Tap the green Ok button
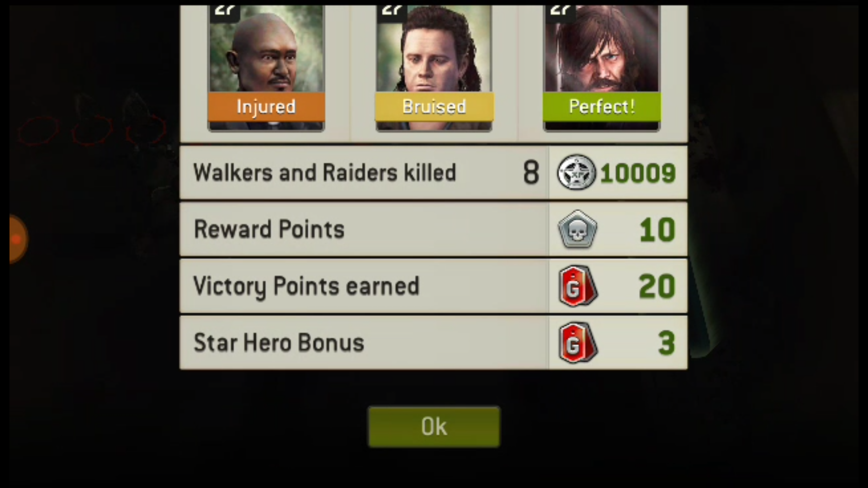Image resolution: width=868 pixels, height=488 pixels. (x=434, y=427)
